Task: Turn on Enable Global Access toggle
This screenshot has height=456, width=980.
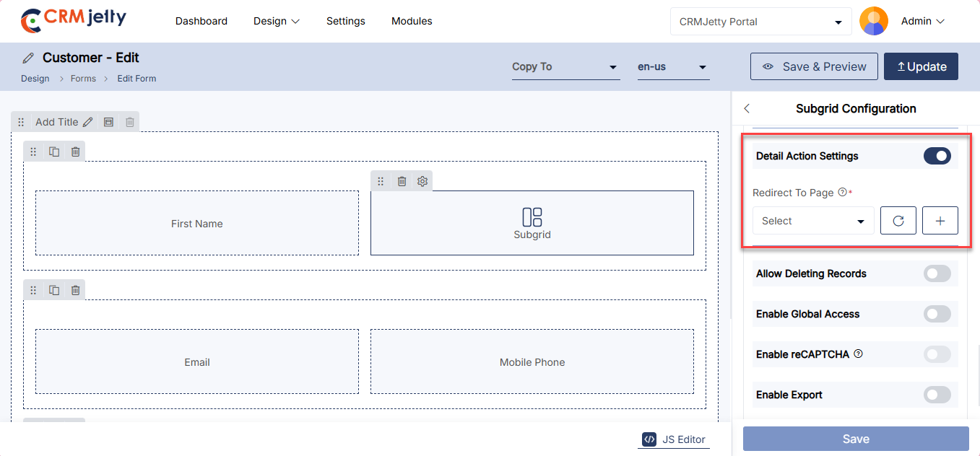Action: pyautogui.click(x=937, y=314)
